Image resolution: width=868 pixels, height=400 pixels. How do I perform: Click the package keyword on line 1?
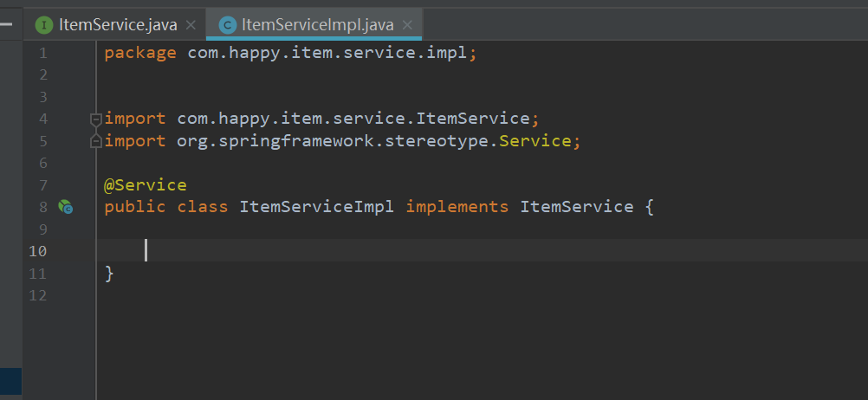pos(140,53)
